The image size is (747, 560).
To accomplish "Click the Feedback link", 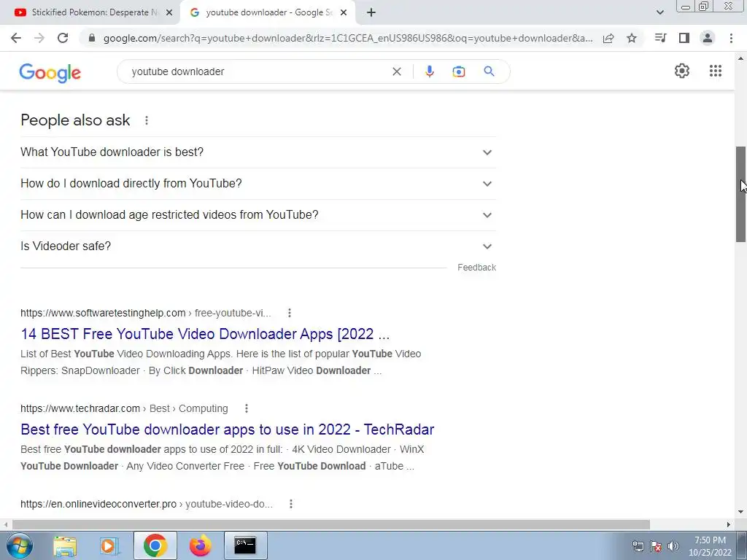I will (476, 268).
